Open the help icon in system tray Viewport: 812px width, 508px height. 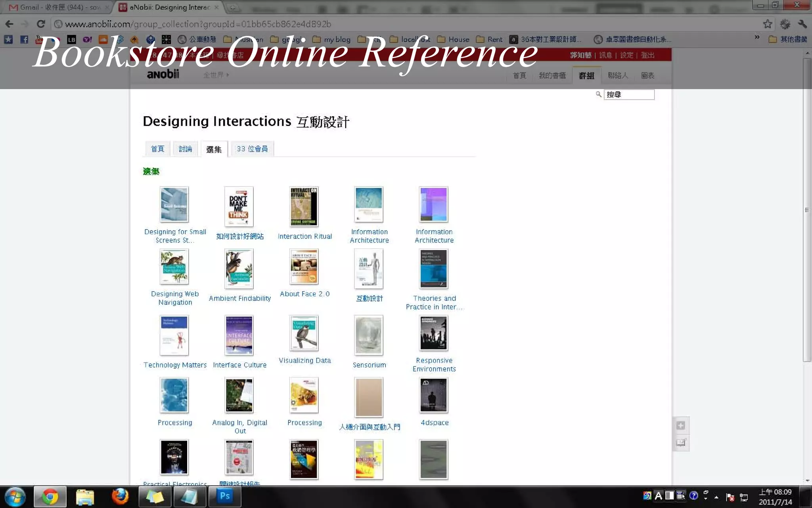coord(693,495)
